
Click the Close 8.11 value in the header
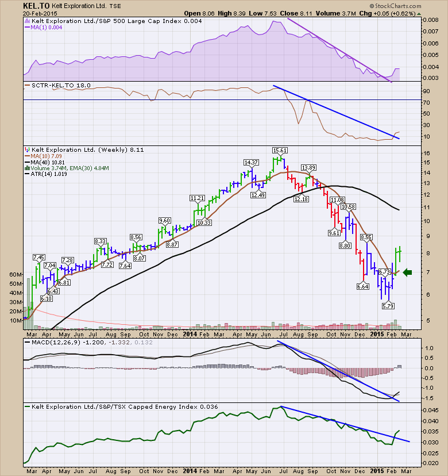pos(296,14)
